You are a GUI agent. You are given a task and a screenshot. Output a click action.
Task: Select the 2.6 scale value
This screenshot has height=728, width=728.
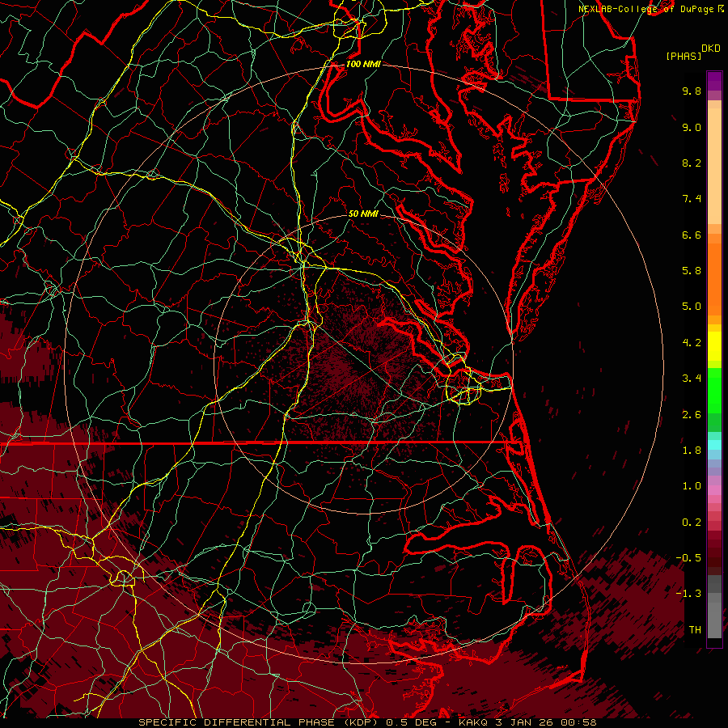[x=692, y=415]
